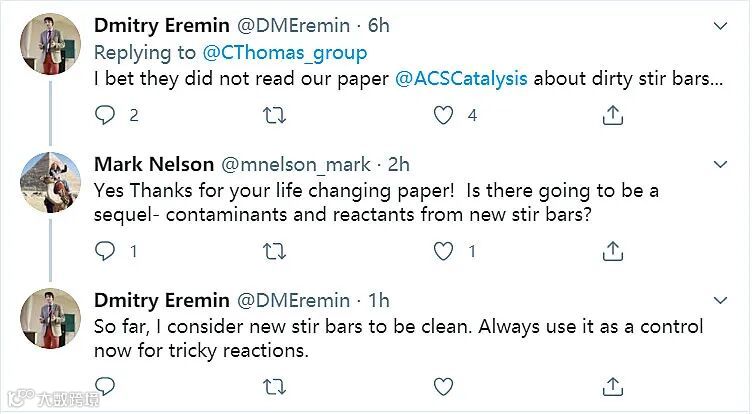Retweet Dmitry's dirty stir bars tweet

(x=272, y=115)
